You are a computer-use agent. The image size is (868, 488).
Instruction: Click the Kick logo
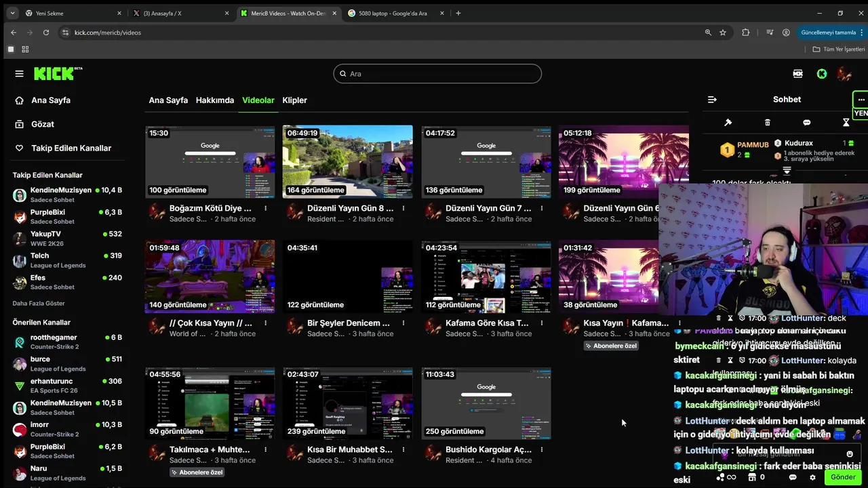click(58, 73)
